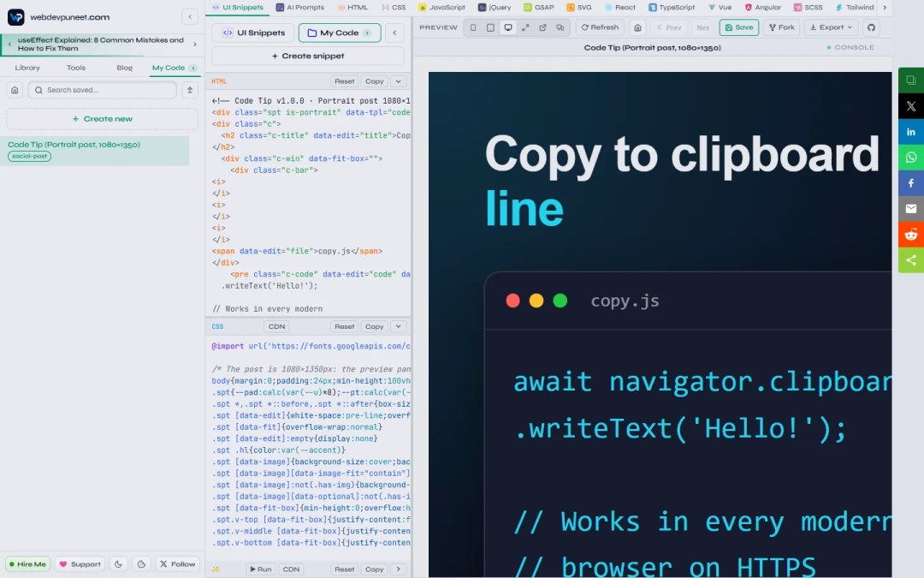Image resolution: width=924 pixels, height=578 pixels.
Task: Open the Code Tip saved snippet item
Action: pos(95,151)
